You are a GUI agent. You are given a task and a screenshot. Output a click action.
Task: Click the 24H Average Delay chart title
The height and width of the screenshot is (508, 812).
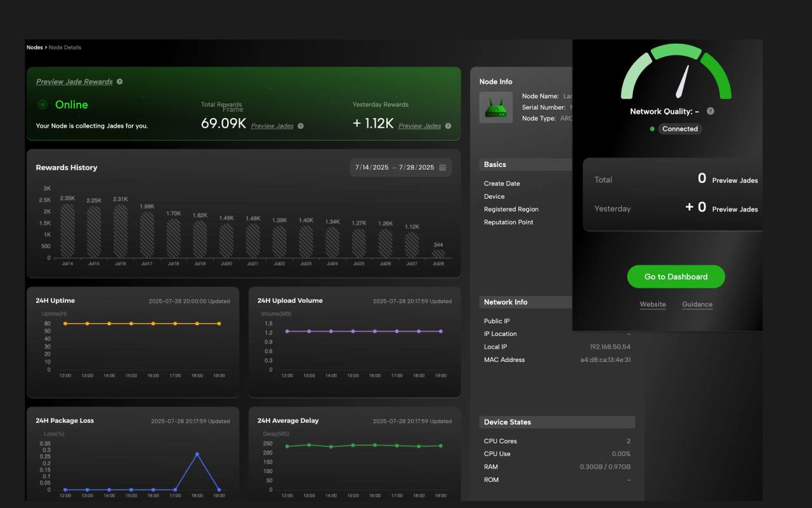pyautogui.click(x=288, y=421)
